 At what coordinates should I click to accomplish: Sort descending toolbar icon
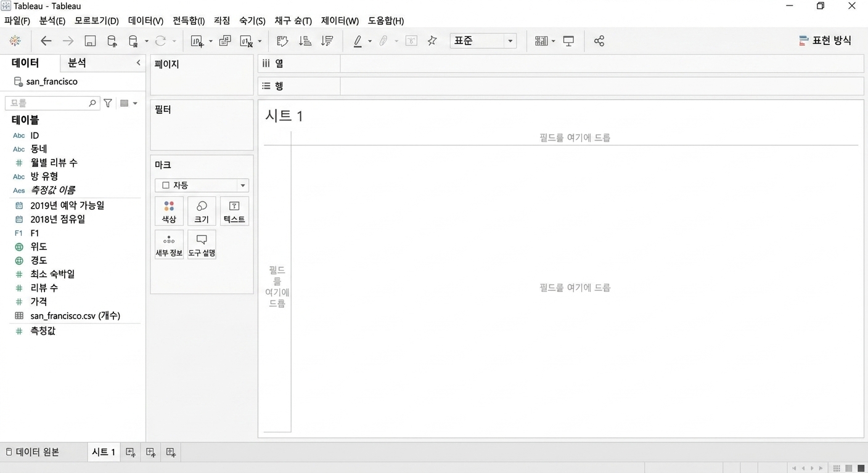[327, 41]
